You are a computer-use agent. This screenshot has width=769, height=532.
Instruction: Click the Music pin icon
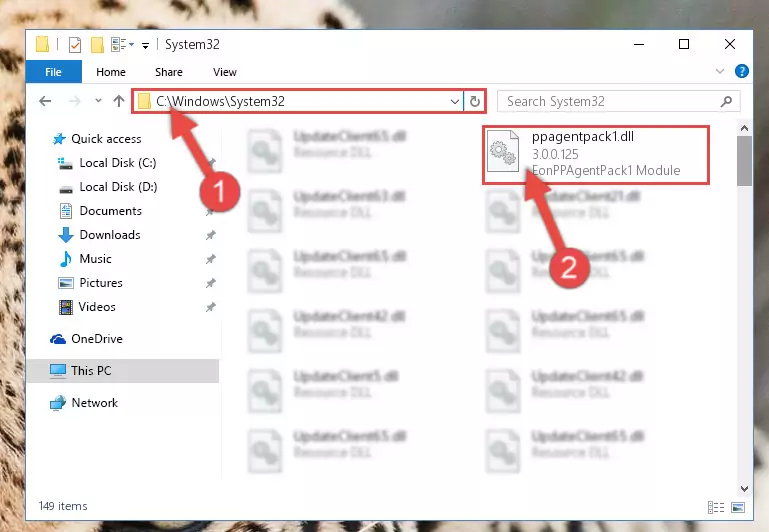210,259
